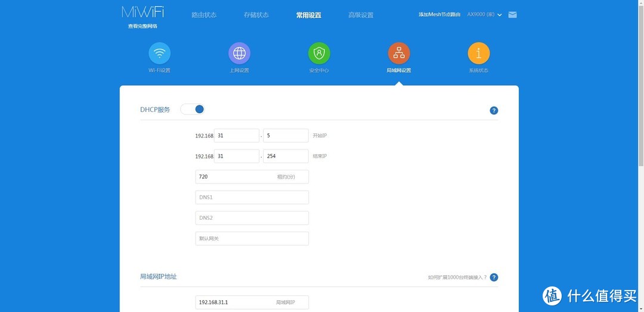Screen dimensions: 644x312
Task: Switch to 常用设置 tab
Action: point(308,15)
